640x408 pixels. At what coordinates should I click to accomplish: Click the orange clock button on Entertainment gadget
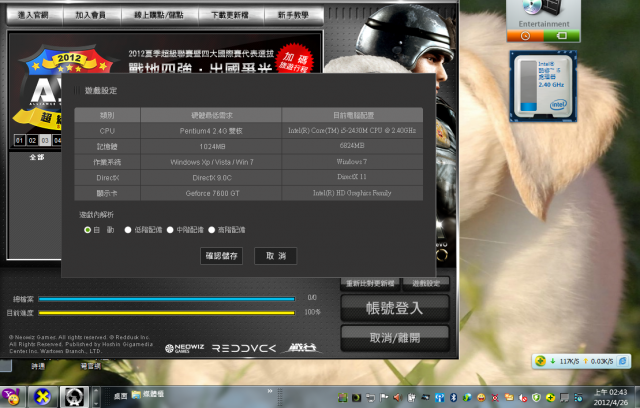point(525,36)
